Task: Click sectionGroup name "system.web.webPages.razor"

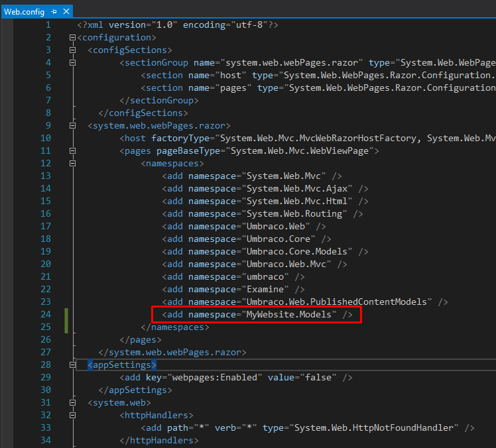Action: pos(291,62)
